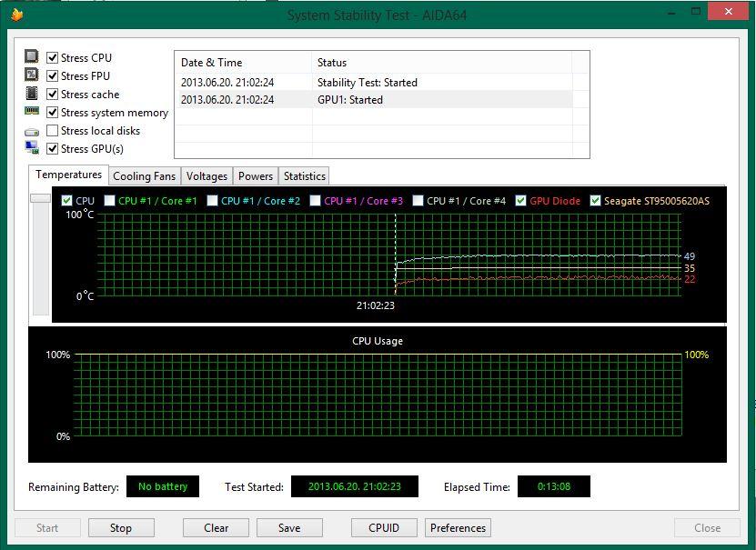Click the yellow 100% CPU usage value
This screenshot has width=756, height=550.
pyautogui.click(x=697, y=355)
